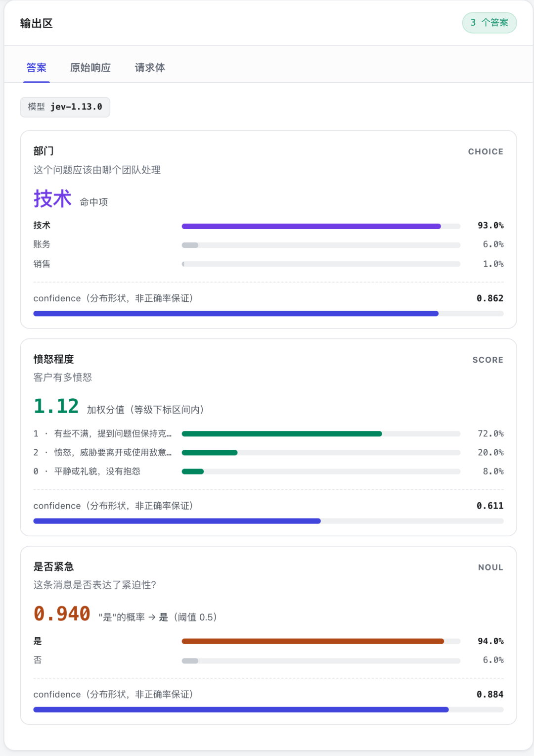The width and height of the screenshot is (534, 756).
Task: Click the 愤怒程度 card heading
Action: [x=53, y=359]
